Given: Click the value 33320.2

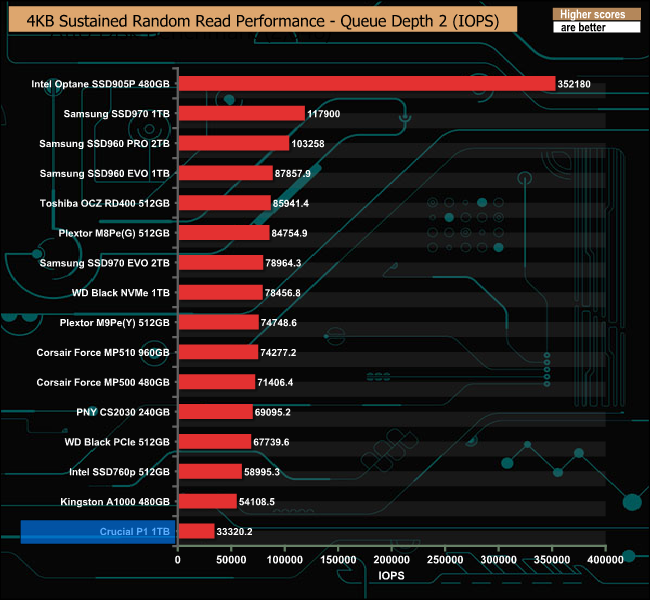Looking at the screenshot, I should (x=234, y=532).
